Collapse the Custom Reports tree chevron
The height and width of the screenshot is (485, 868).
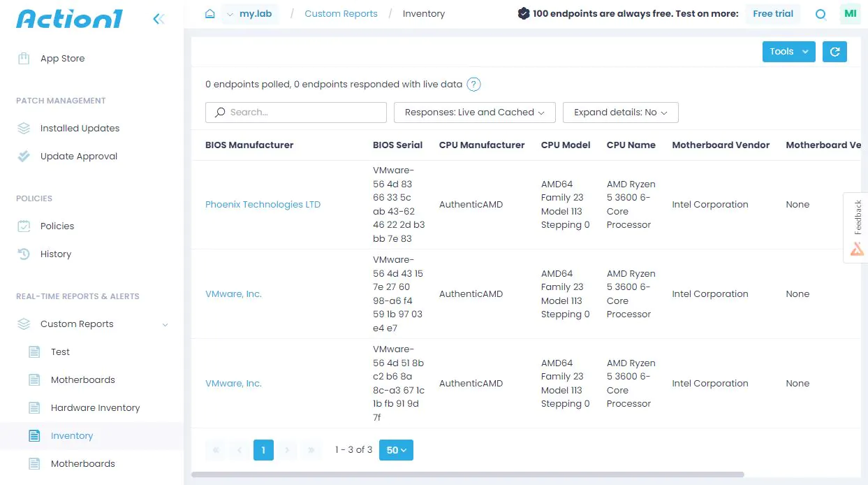click(x=165, y=324)
